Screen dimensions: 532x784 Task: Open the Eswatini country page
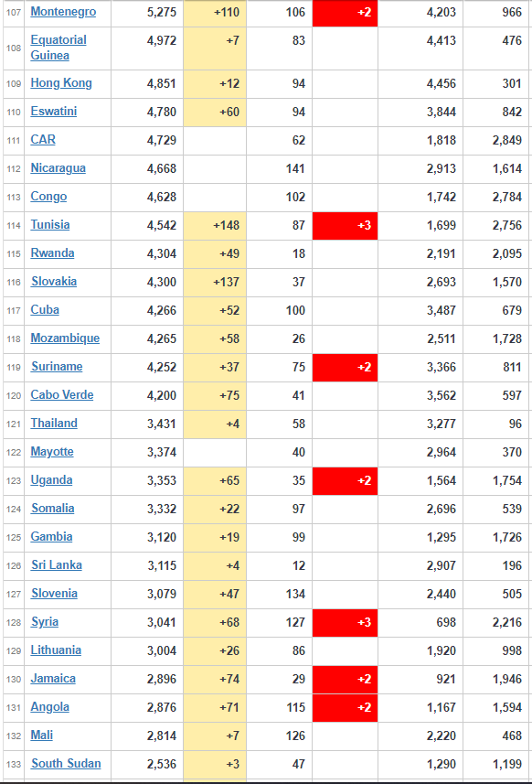coord(53,112)
